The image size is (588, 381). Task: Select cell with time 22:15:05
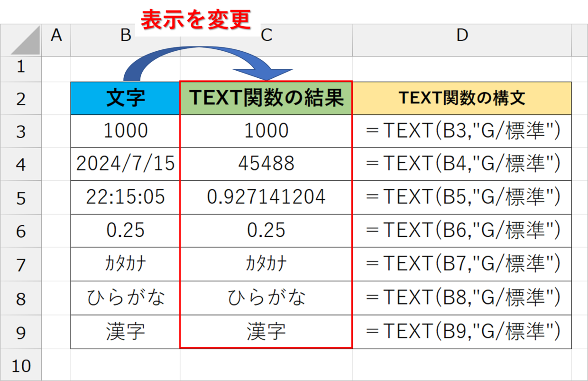click(125, 197)
